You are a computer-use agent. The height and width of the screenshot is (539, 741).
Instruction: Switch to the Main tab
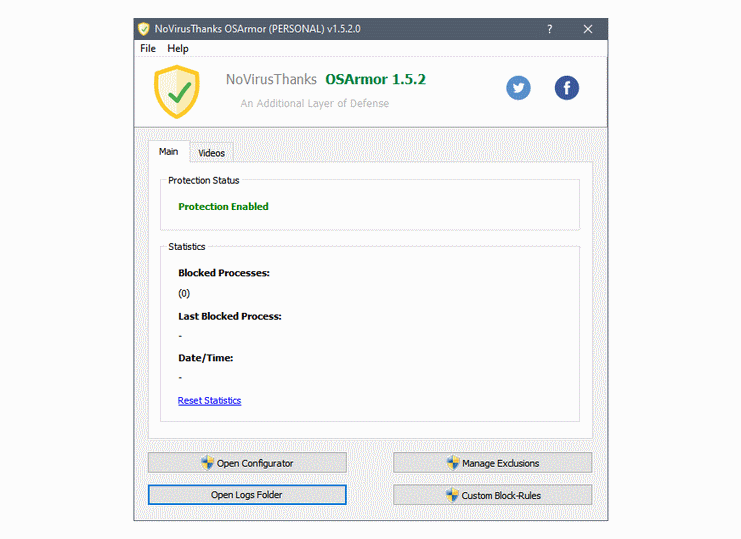point(169,152)
